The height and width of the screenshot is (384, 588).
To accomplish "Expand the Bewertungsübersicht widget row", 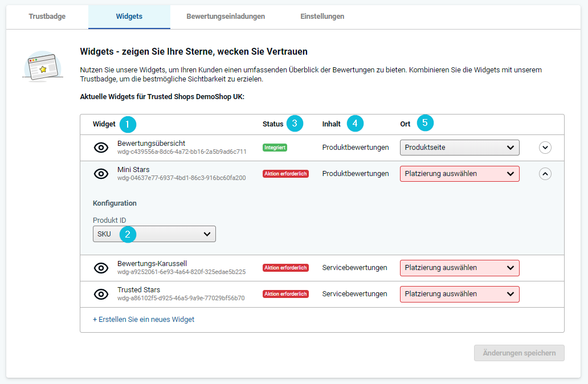I will [x=545, y=148].
